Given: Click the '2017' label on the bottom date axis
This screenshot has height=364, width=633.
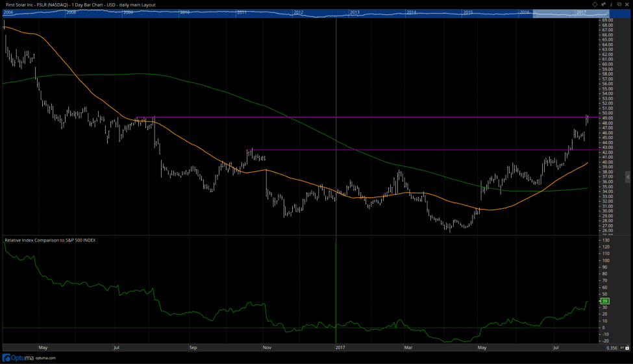Looking at the screenshot, I should click(x=340, y=348).
